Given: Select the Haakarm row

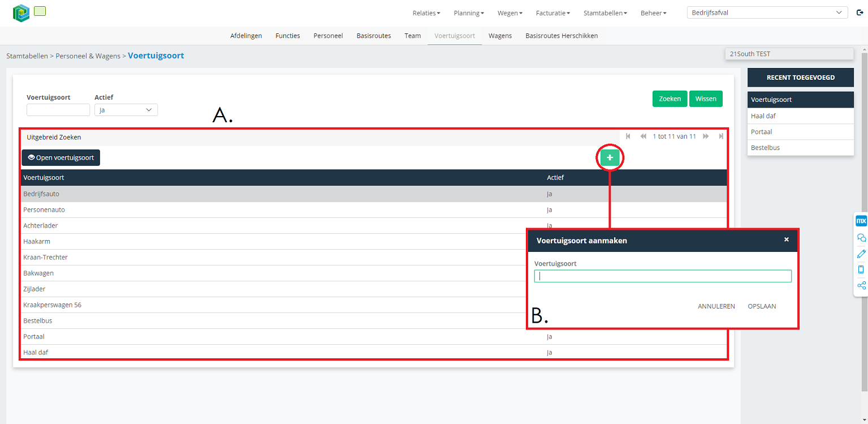Looking at the screenshot, I should pos(274,241).
